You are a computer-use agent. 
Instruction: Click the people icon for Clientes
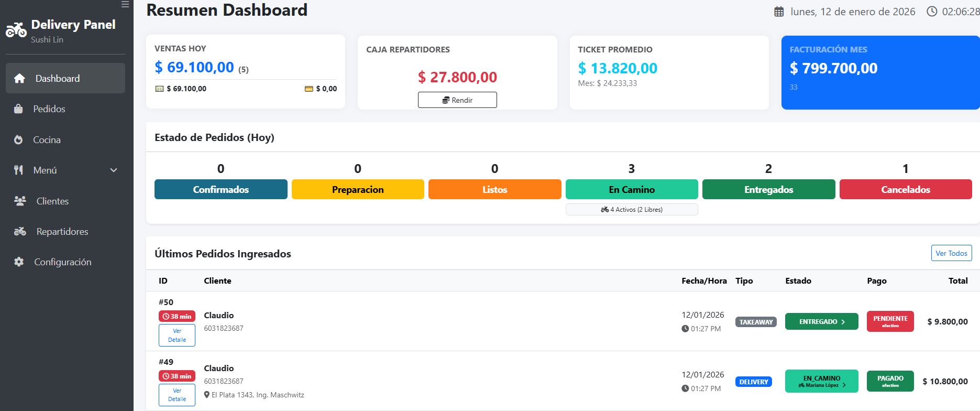click(20, 201)
